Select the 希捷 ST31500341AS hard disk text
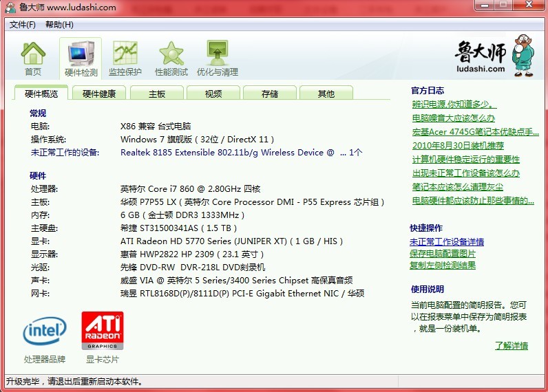The image size is (548, 392). [x=178, y=228]
